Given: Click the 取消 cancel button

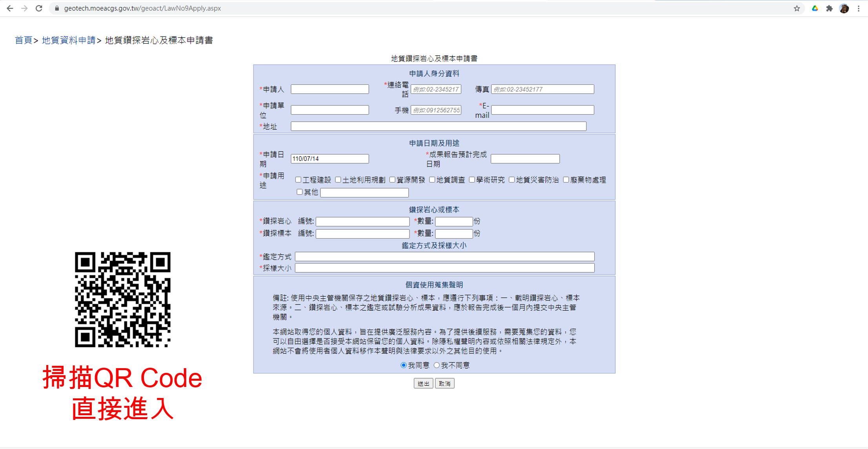Looking at the screenshot, I should tap(444, 383).
